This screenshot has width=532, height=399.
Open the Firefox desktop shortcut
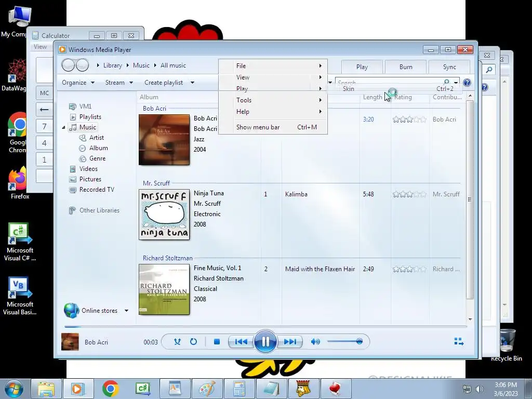tap(19, 183)
